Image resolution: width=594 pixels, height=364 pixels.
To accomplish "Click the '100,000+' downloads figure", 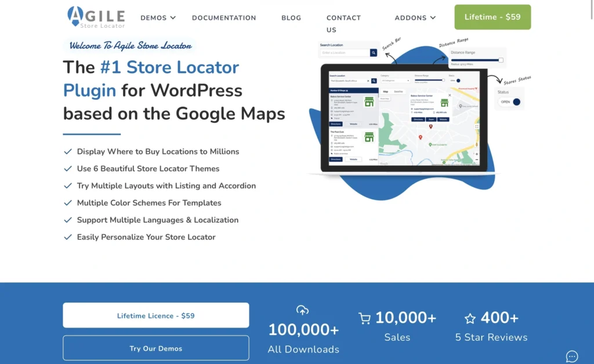I will coord(303,330).
